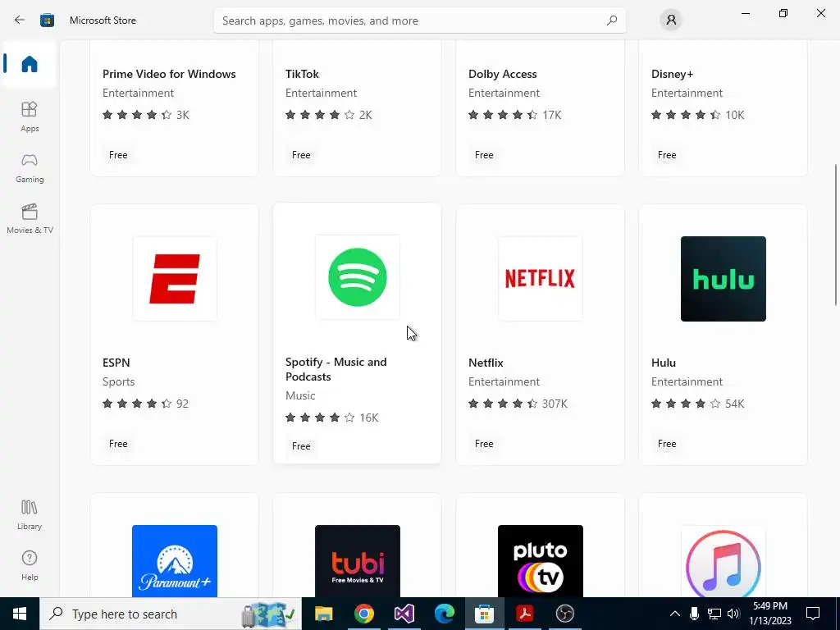Viewport: 840px width, 630px height.
Task: Click the vertical scrollbar thumb
Action: (x=836, y=235)
